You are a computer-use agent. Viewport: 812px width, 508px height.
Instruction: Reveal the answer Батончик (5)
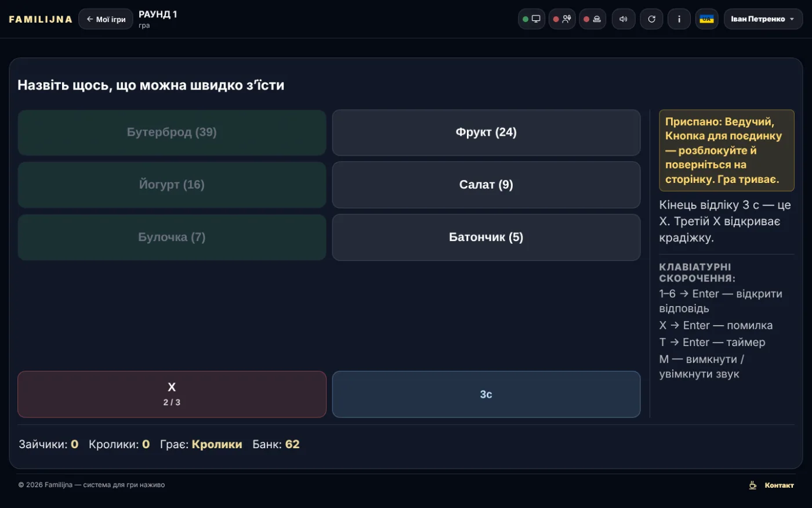pos(486,237)
